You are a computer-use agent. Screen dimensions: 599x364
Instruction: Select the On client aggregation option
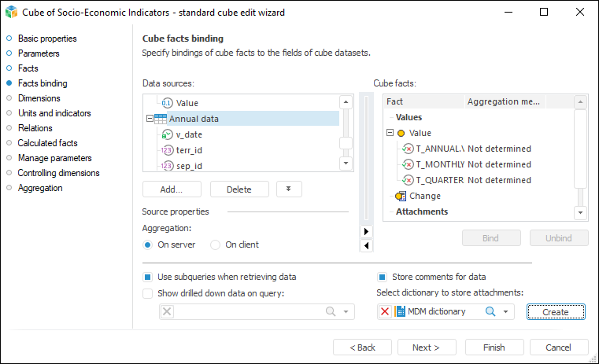(215, 245)
